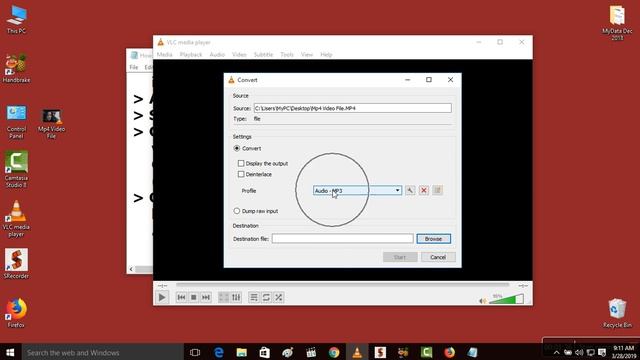Show hidden tray icons chevron
Viewport: 640px width, 360px height.
pos(556,353)
